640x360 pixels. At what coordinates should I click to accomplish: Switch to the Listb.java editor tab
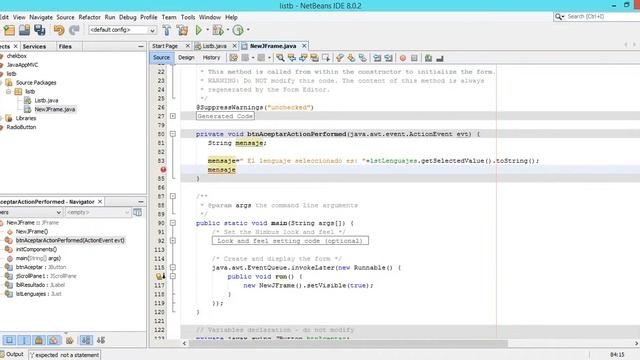click(x=214, y=46)
